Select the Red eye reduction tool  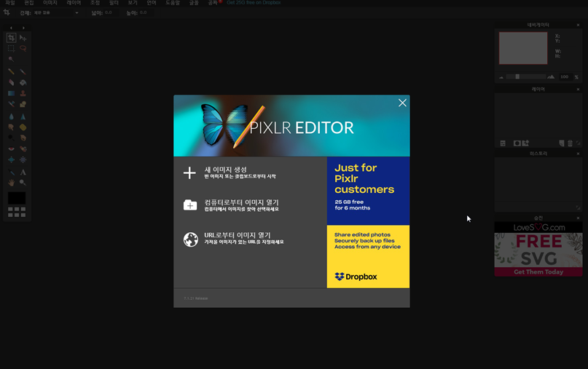11,148
